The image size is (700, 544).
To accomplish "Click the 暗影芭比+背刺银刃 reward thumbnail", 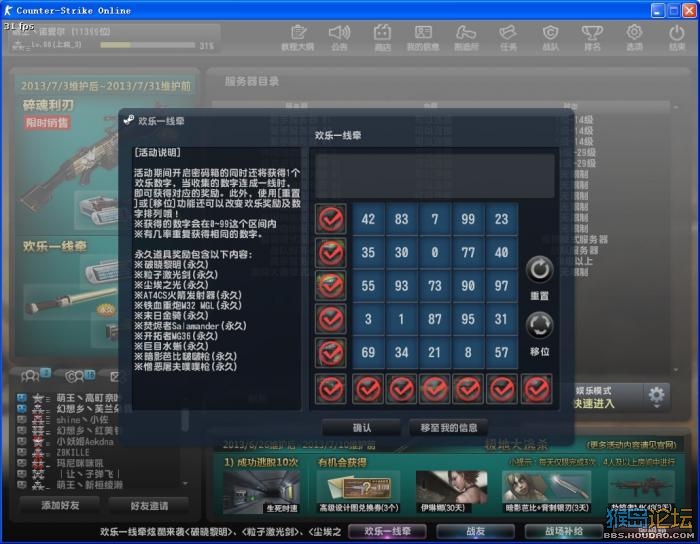I will 547,492.
